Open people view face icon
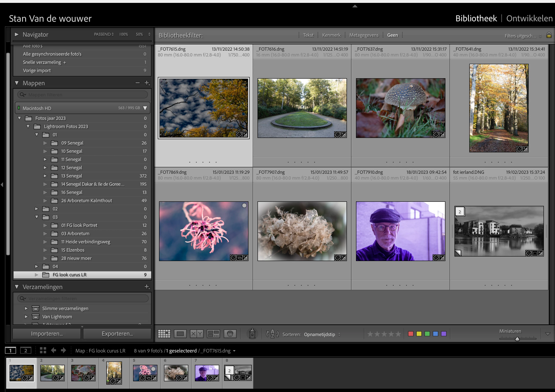The width and height of the screenshot is (555, 392). pos(230,334)
